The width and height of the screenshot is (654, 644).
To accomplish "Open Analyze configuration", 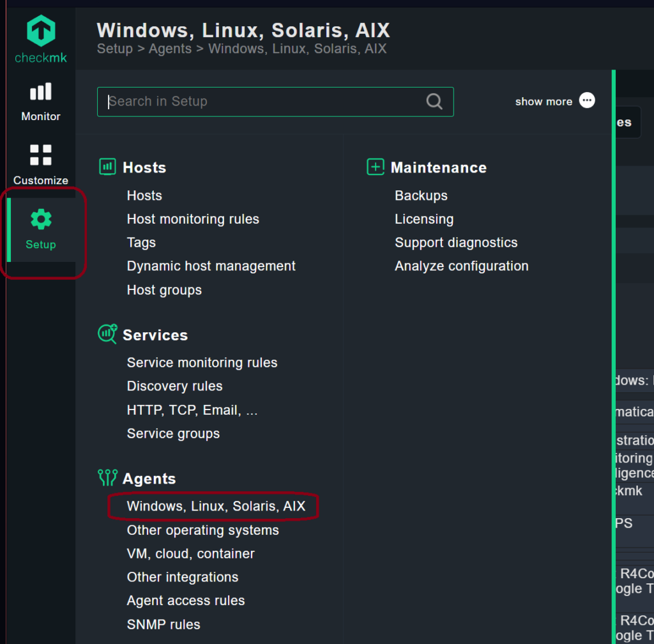I will pos(461,266).
